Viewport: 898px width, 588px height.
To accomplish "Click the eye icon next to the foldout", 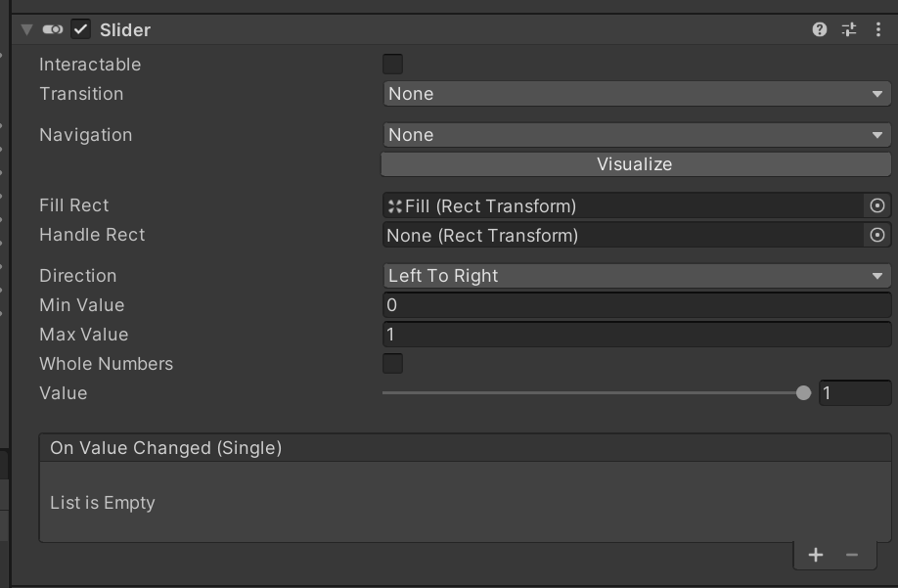I will tap(53, 29).
